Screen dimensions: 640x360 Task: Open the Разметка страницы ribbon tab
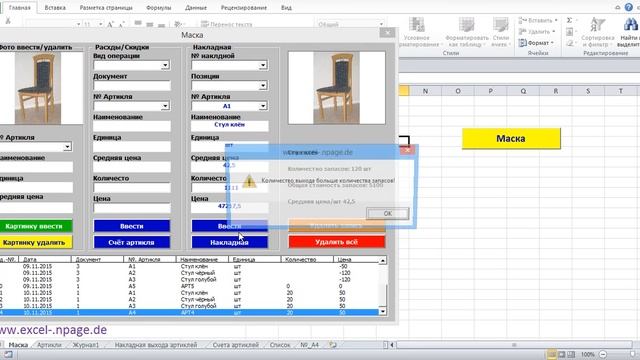(x=106, y=8)
